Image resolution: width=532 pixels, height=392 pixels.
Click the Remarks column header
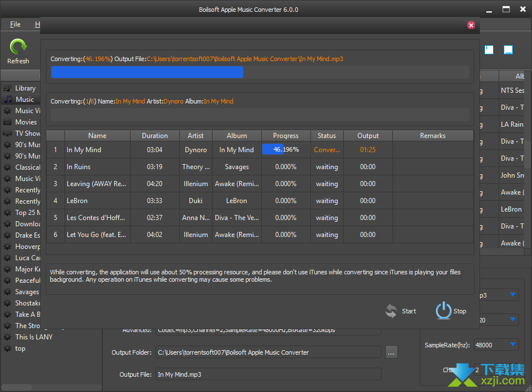pyautogui.click(x=432, y=136)
